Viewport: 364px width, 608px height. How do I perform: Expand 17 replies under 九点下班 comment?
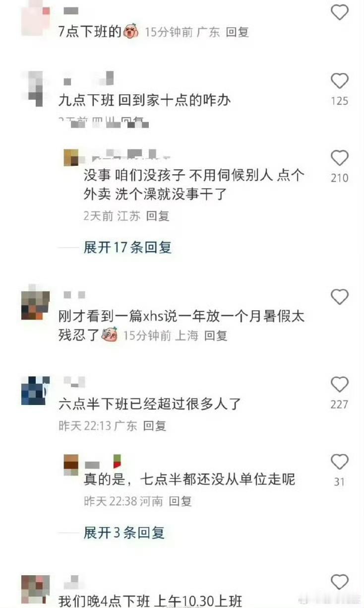127,247
